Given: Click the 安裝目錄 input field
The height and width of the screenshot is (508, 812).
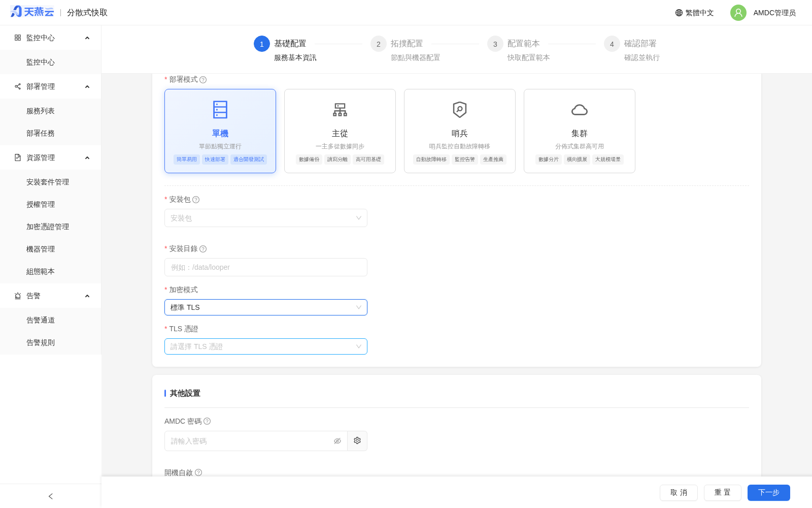Looking at the screenshot, I should coord(266,267).
